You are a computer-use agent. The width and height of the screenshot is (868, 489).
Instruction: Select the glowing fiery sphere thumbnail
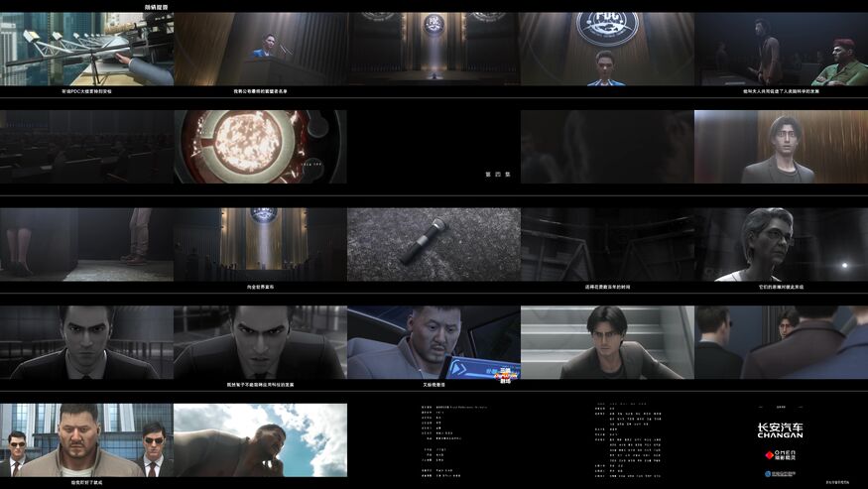[x=260, y=147]
